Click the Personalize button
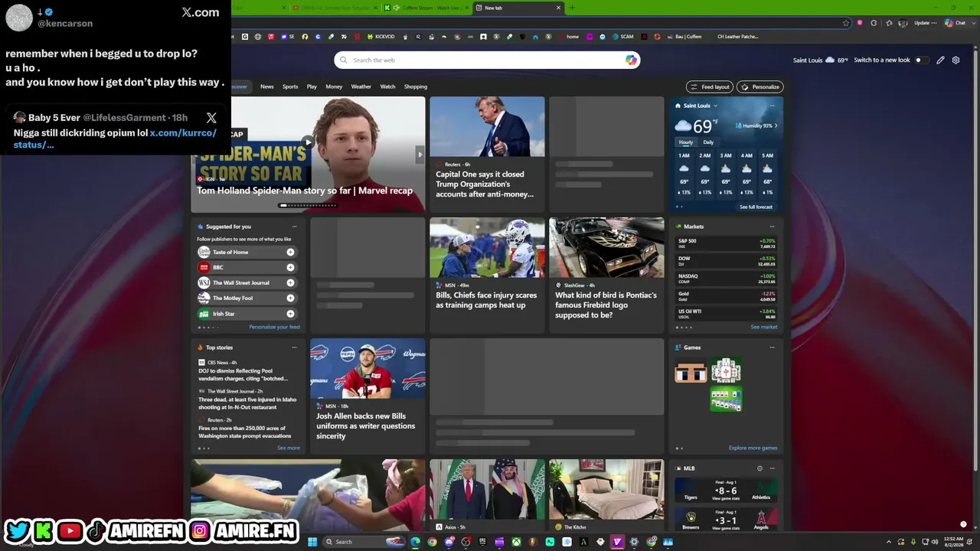Screen dimensions: 980x551 pos(759,86)
